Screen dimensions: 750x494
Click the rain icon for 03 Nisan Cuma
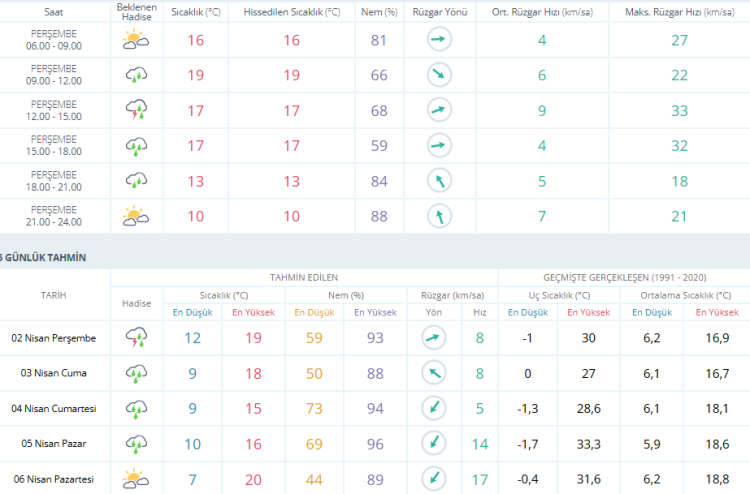click(x=136, y=373)
